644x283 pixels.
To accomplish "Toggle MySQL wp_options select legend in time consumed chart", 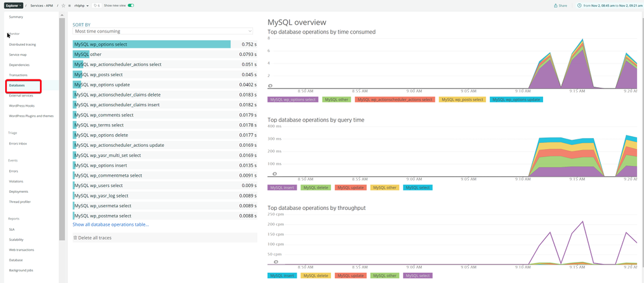I will [293, 100].
